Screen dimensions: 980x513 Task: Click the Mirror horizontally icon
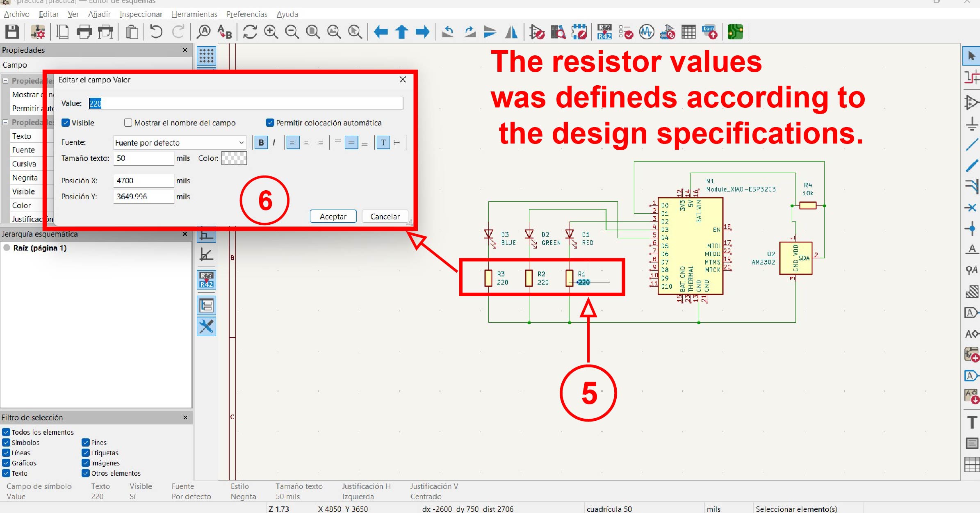pos(511,32)
